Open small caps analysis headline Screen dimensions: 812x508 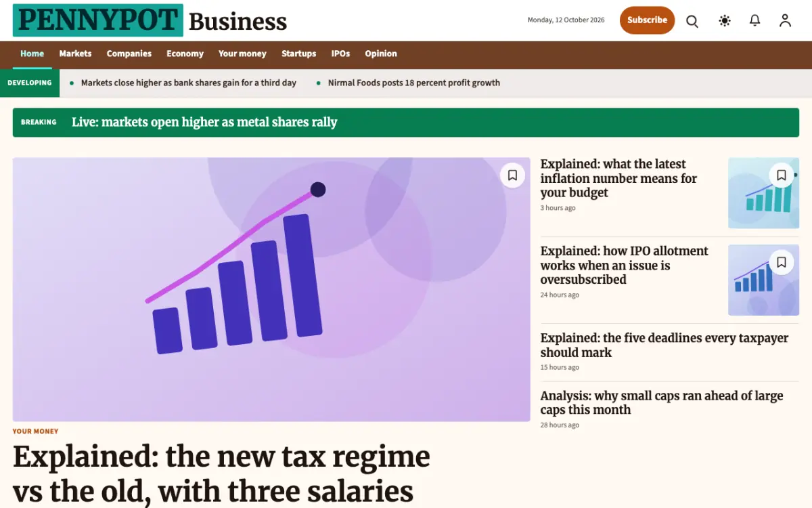coord(662,402)
